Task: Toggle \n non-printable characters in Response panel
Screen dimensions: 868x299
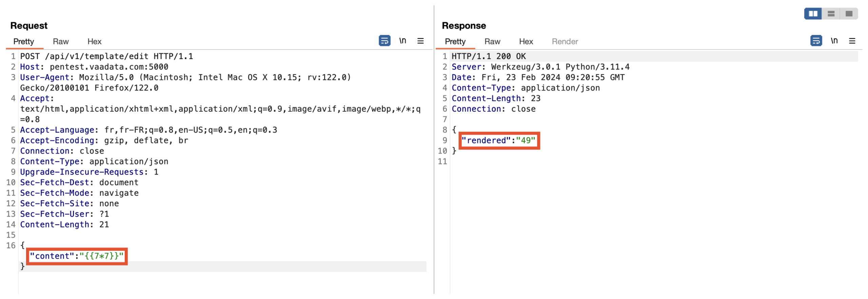Action: click(833, 41)
